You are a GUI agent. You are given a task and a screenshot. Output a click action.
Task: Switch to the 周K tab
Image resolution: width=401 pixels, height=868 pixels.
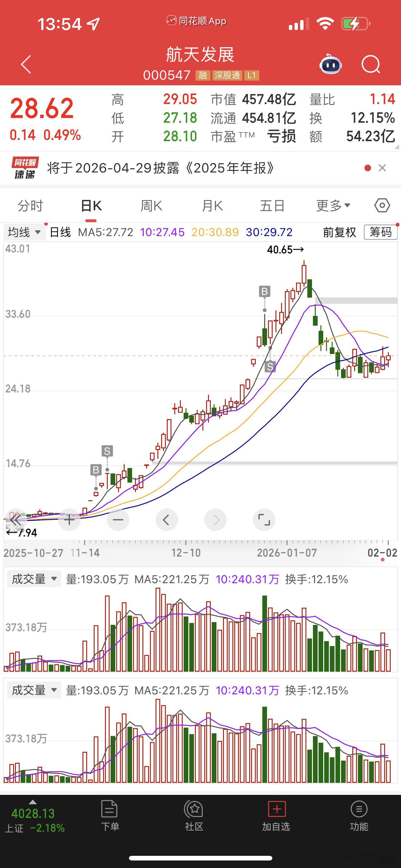(151, 206)
